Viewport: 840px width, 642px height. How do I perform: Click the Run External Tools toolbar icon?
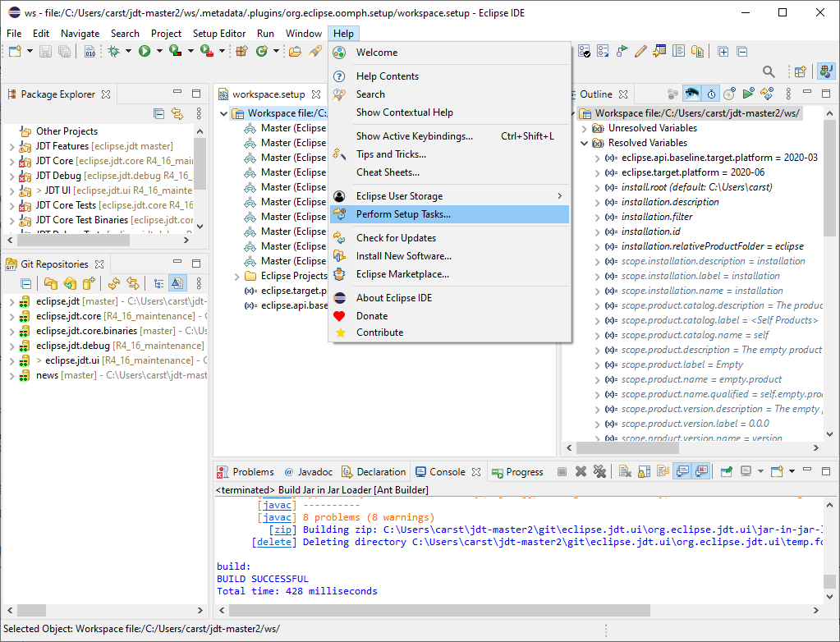tap(207, 52)
